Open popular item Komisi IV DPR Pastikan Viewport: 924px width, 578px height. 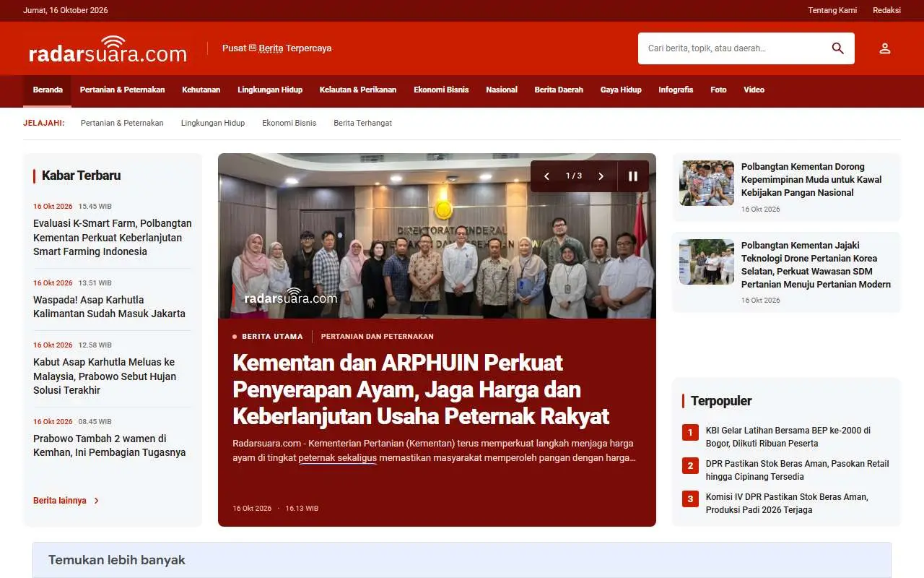[787, 504]
